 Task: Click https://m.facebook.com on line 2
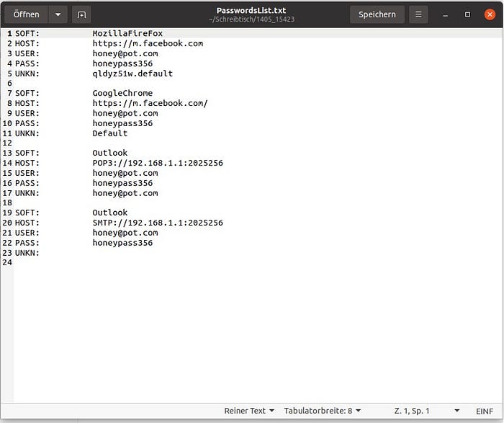pos(148,43)
